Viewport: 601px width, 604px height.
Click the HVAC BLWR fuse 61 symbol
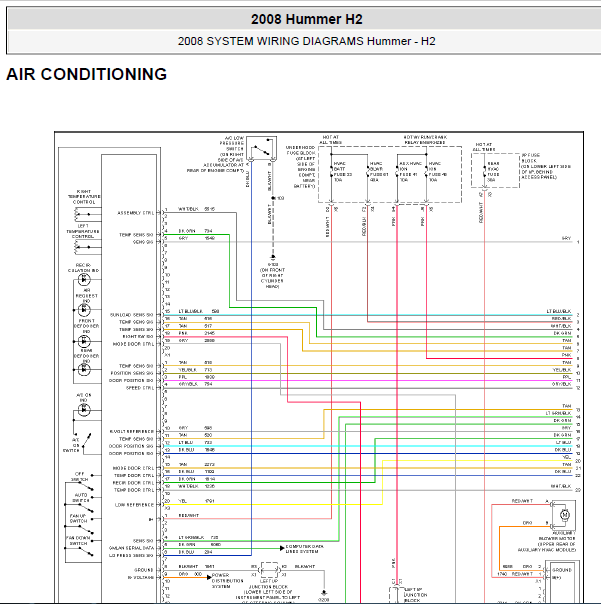click(x=368, y=171)
